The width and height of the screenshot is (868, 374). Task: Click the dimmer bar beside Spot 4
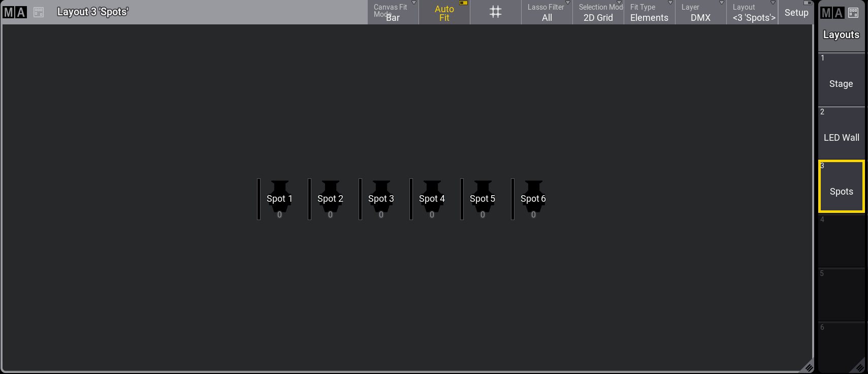tap(411, 199)
